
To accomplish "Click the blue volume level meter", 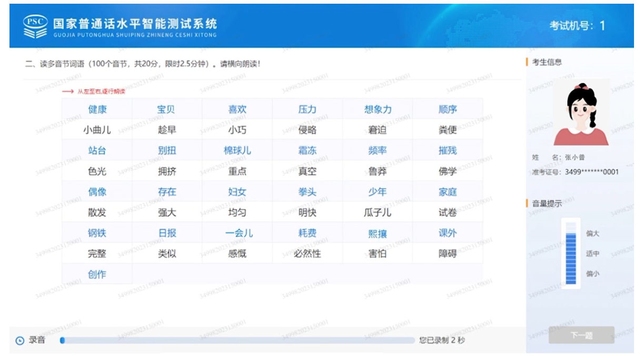I will [571, 253].
